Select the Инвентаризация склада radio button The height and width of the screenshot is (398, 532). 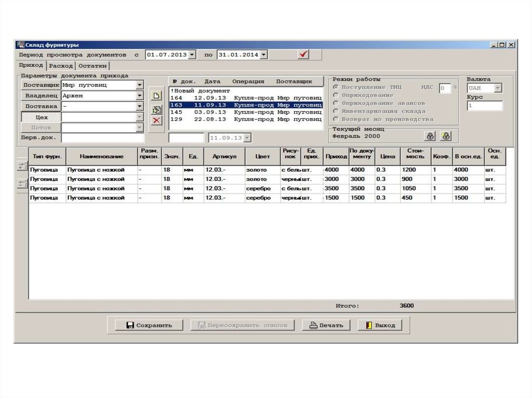click(x=336, y=111)
